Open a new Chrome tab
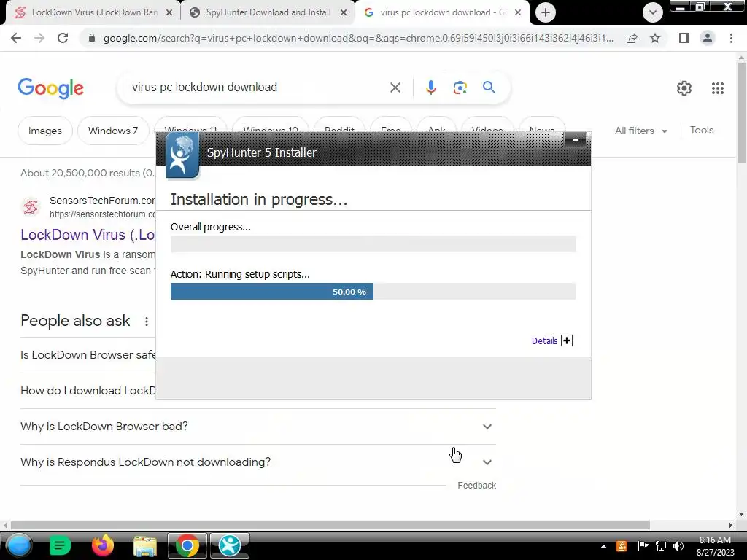747x560 pixels. 546,12
